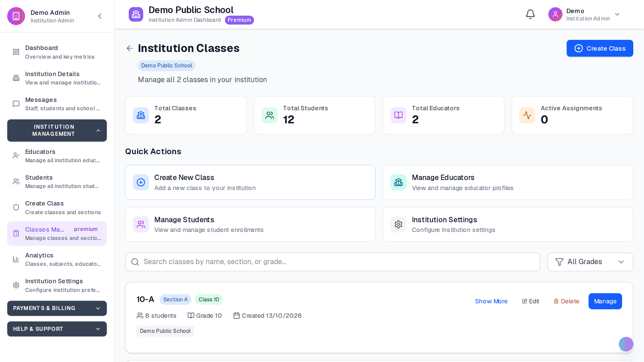Expand the Payments & Billing section
The width and height of the screenshot is (644, 362).
57,308
